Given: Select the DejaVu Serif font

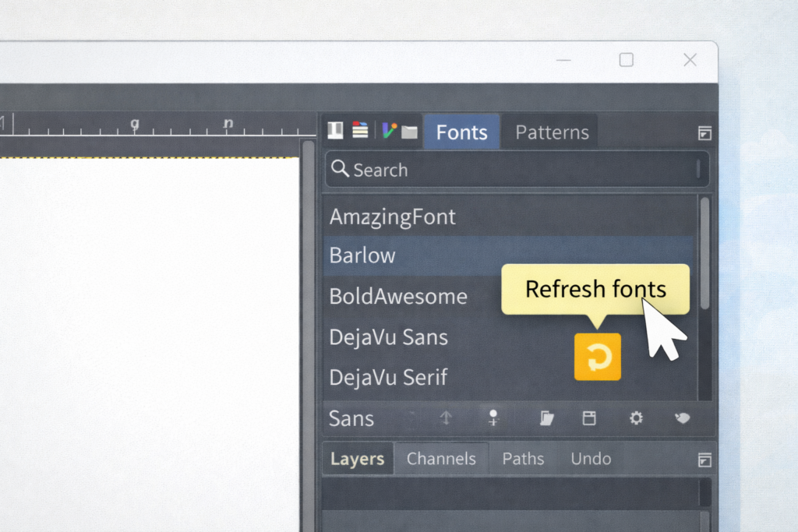Looking at the screenshot, I should (x=389, y=378).
